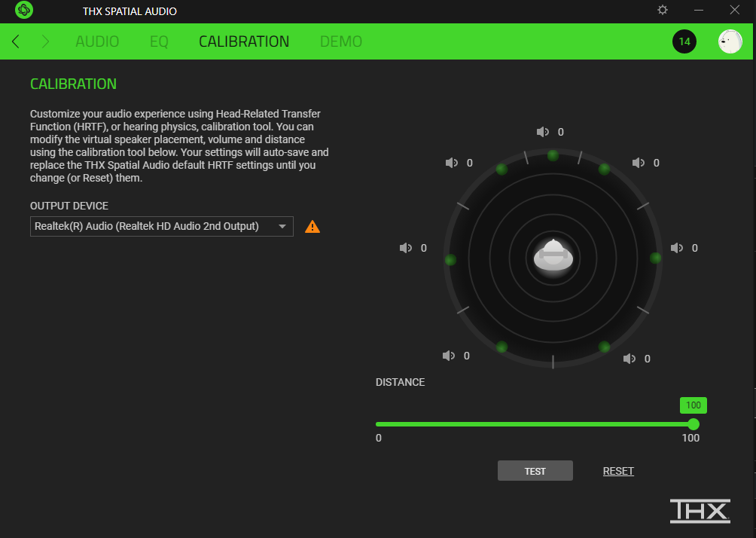Viewport: 756px width, 538px height.
Task: Select the rear left green speaker dot
Action: 501,347
